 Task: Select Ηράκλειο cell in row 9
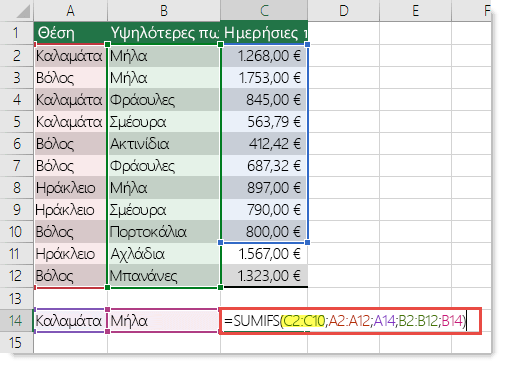click(x=70, y=210)
